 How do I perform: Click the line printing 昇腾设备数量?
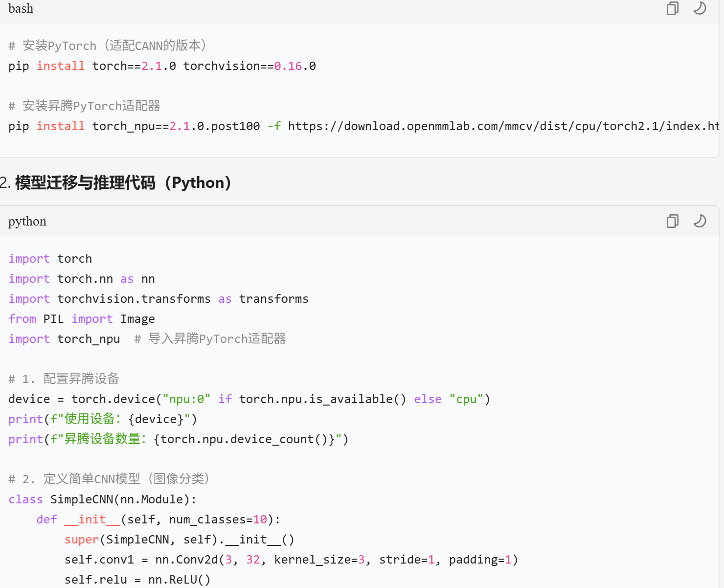(x=178, y=439)
